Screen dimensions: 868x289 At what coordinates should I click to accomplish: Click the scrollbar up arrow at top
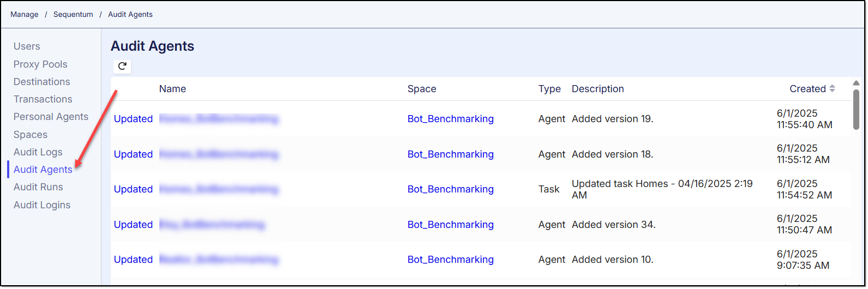[x=856, y=83]
